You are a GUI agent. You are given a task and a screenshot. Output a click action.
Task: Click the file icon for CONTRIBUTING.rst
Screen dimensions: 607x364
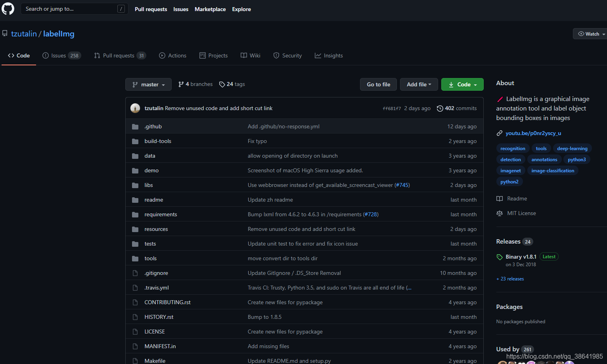pos(135,303)
